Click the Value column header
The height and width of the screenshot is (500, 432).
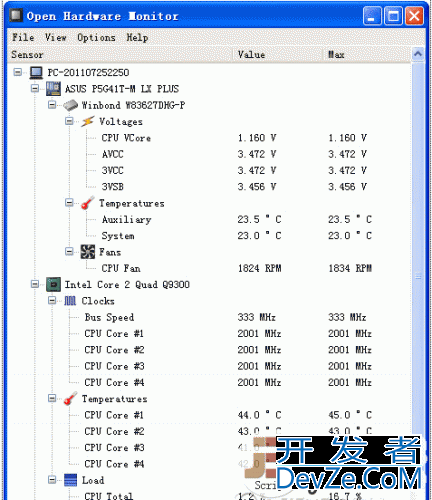tap(278, 55)
